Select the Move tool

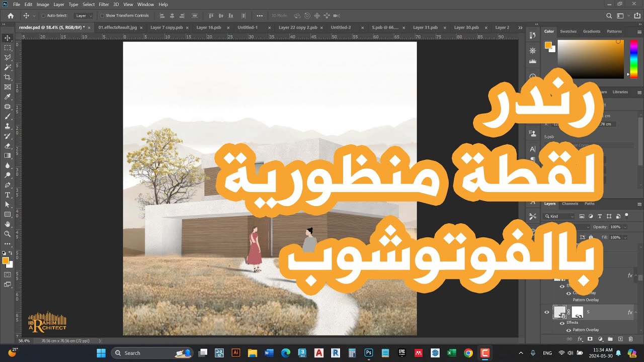point(8,38)
